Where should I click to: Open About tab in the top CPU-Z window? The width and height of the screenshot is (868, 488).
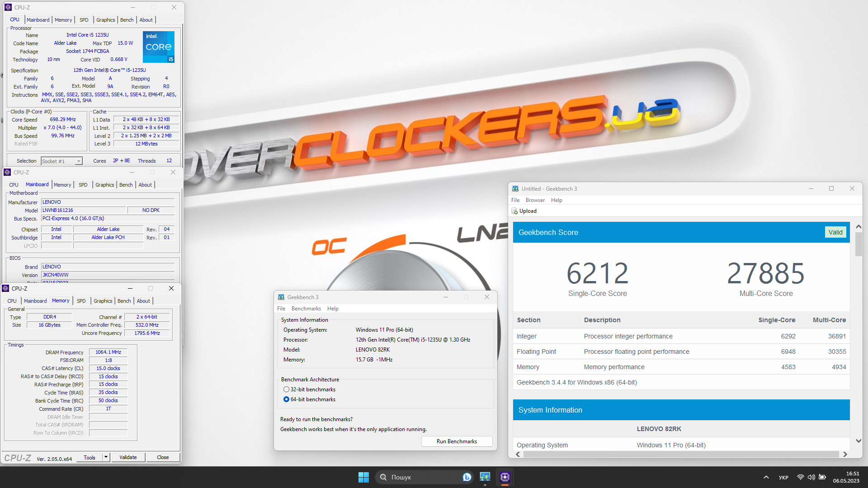pos(146,20)
